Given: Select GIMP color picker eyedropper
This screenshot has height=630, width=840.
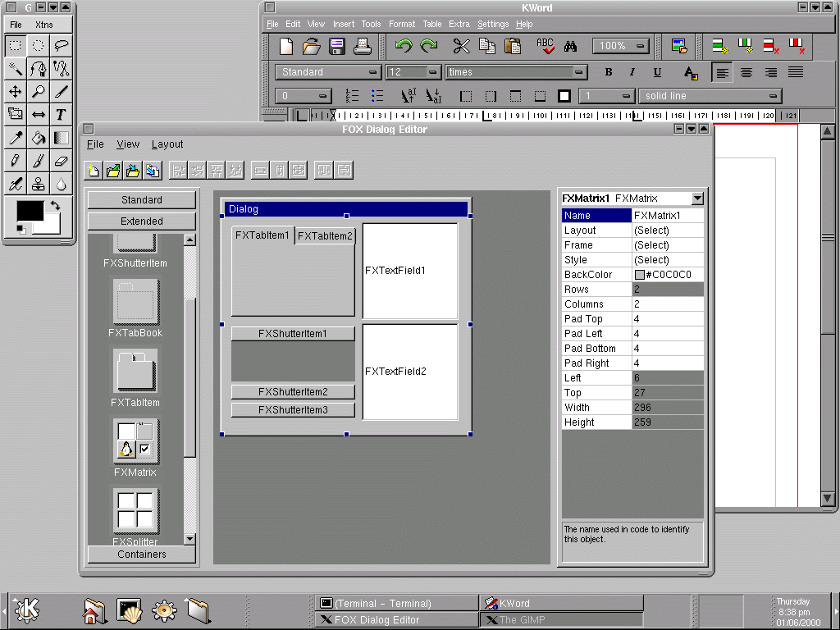Looking at the screenshot, I should coord(15,138).
